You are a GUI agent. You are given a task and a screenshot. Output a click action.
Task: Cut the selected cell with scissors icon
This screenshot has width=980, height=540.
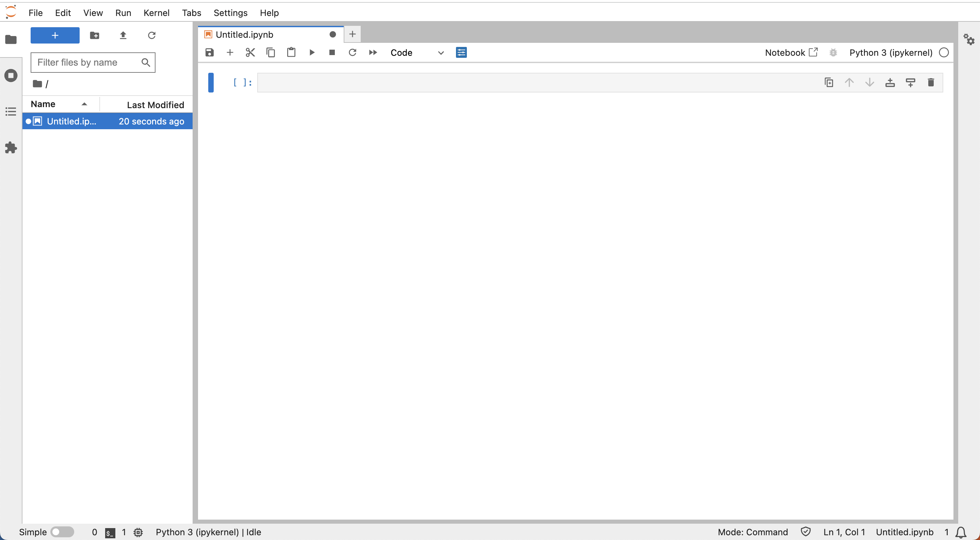tap(250, 52)
